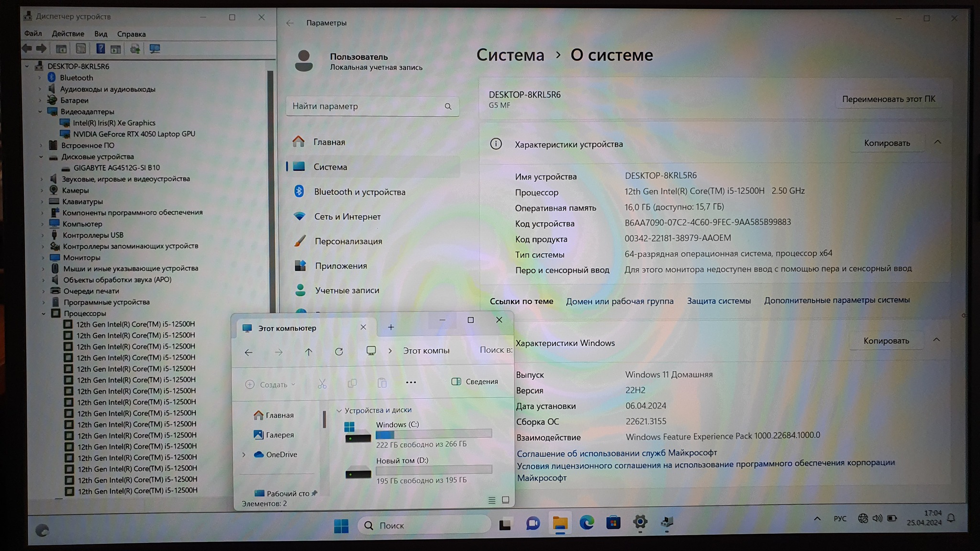
Task: Open the three-dots more options menu in Explorer
Action: [x=411, y=382]
